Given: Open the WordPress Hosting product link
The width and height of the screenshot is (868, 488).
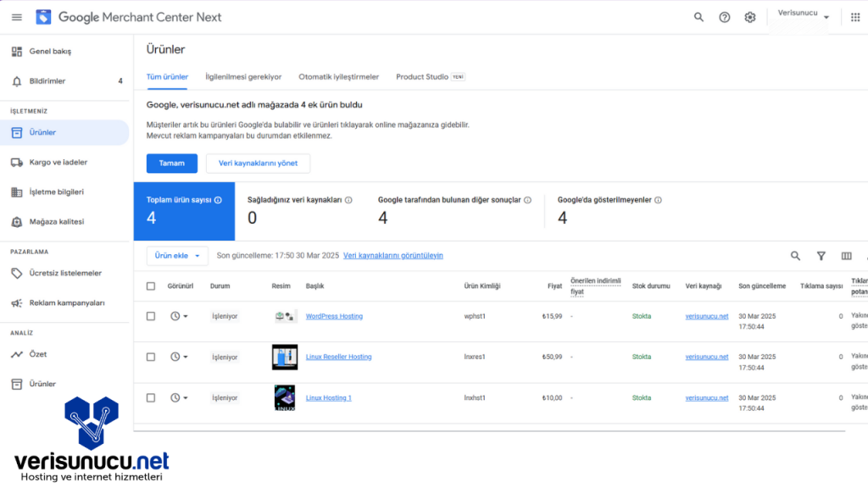Looking at the screenshot, I should pyautogui.click(x=334, y=317).
